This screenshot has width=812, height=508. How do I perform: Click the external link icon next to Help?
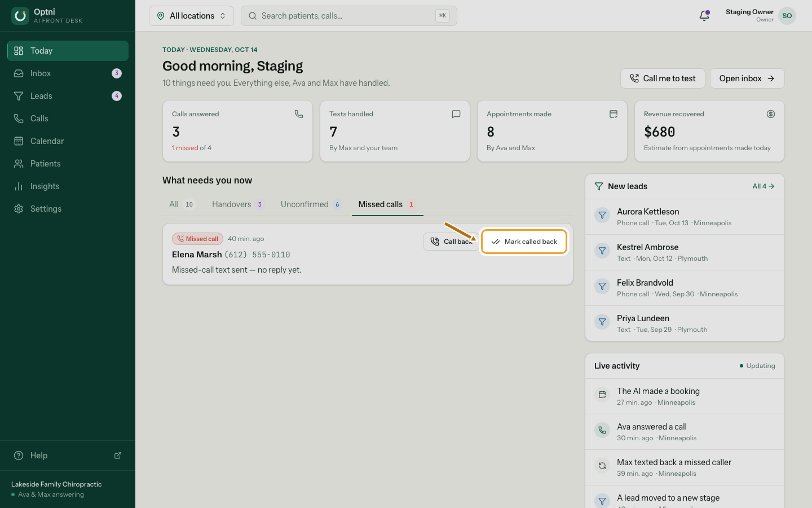[x=118, y=456]
